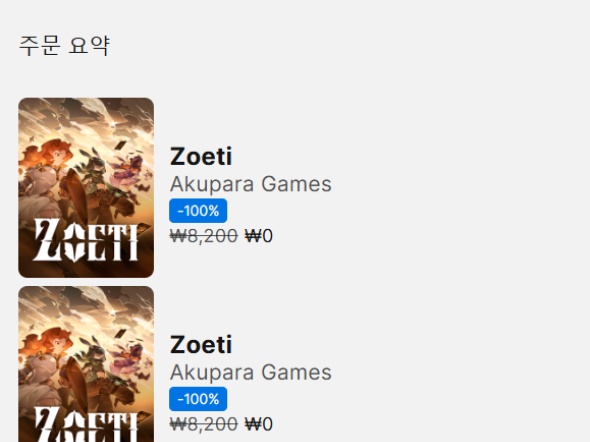Select Akupara Games under the second Zoeti

pos(251,372)
